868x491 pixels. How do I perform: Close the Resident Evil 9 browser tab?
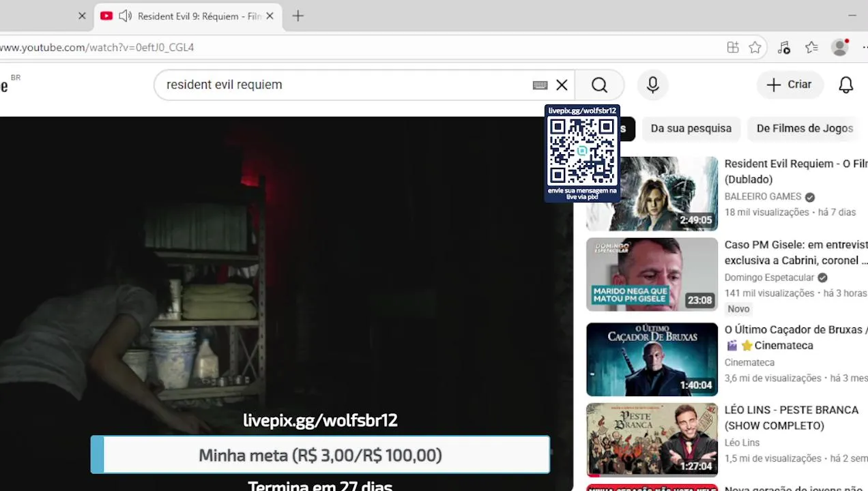[270, 16]
